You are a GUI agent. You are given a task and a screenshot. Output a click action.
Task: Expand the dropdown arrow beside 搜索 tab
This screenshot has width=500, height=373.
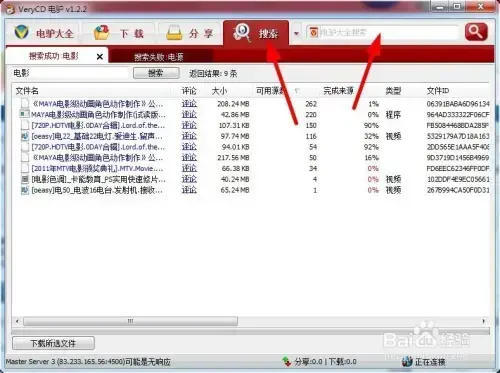pyautogui.click(x=296, y=34)
